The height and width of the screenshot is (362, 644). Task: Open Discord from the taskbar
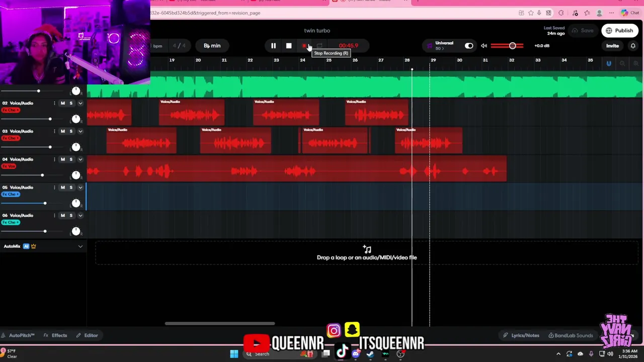pyautogui.click(x=356, y=354)
